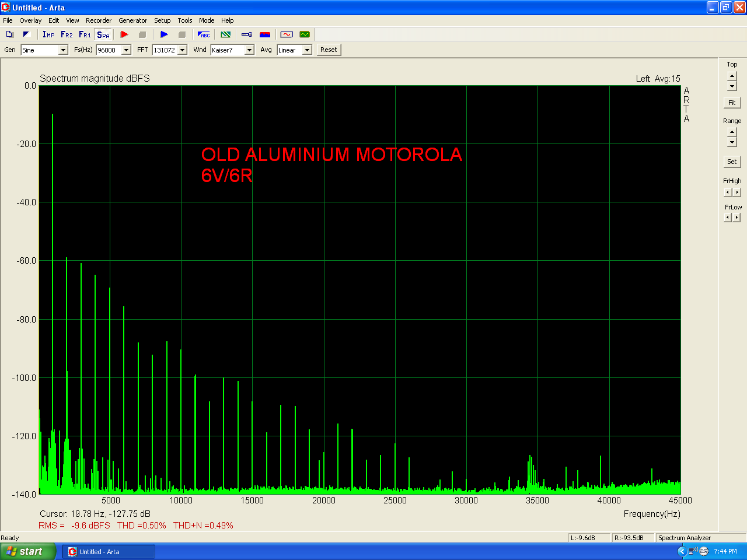
Task: Switch to Imp impulse response mode
Action: tap(48, 34)
